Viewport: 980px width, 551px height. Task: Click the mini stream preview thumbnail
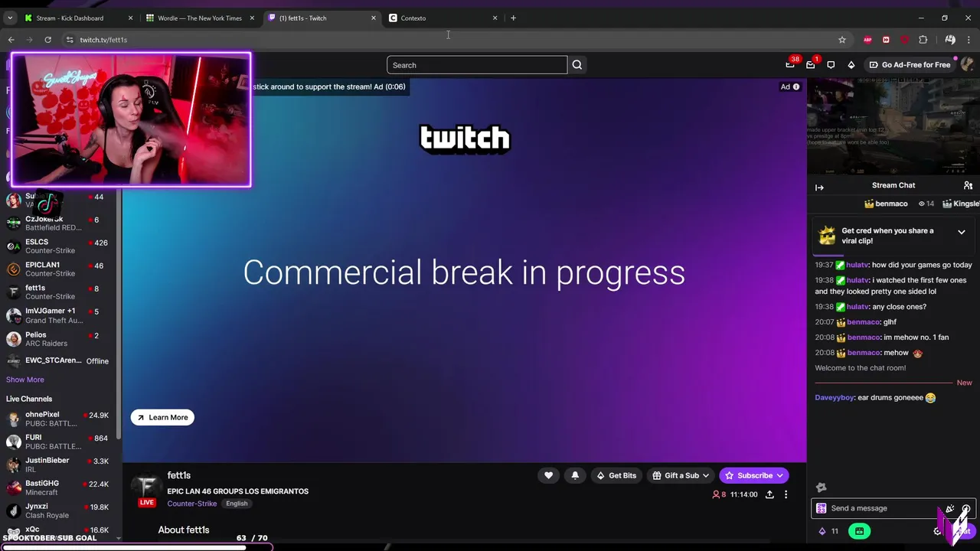[893, 126]
